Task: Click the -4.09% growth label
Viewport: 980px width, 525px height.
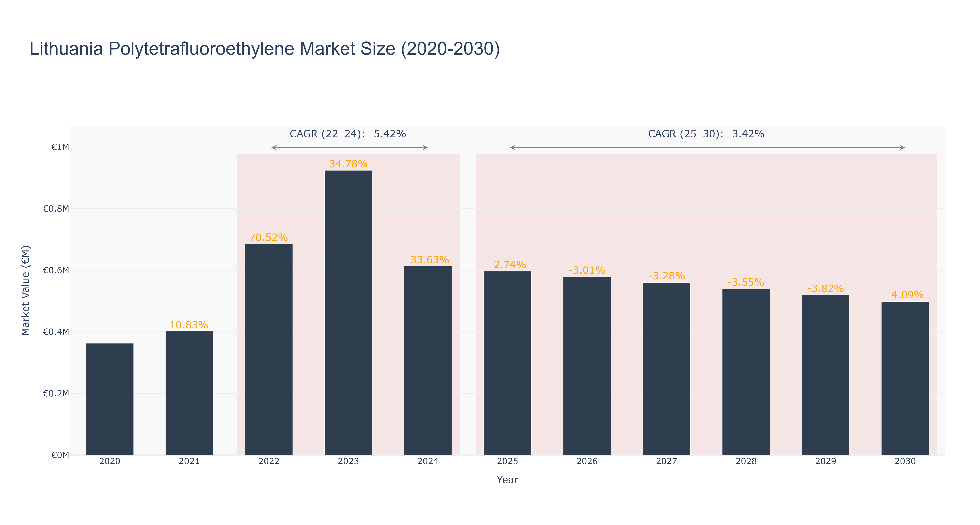Action: [905, 295]
